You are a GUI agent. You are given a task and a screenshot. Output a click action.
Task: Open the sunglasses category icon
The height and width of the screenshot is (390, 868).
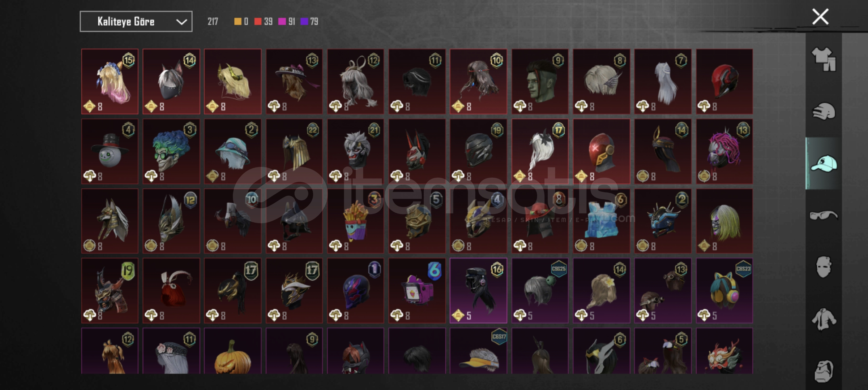[x=824, y=215]
